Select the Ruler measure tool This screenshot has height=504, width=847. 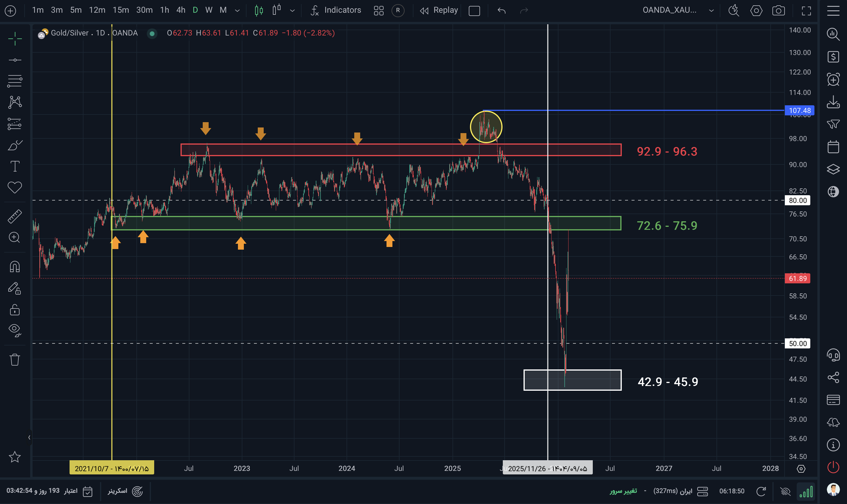pos(15,216)
